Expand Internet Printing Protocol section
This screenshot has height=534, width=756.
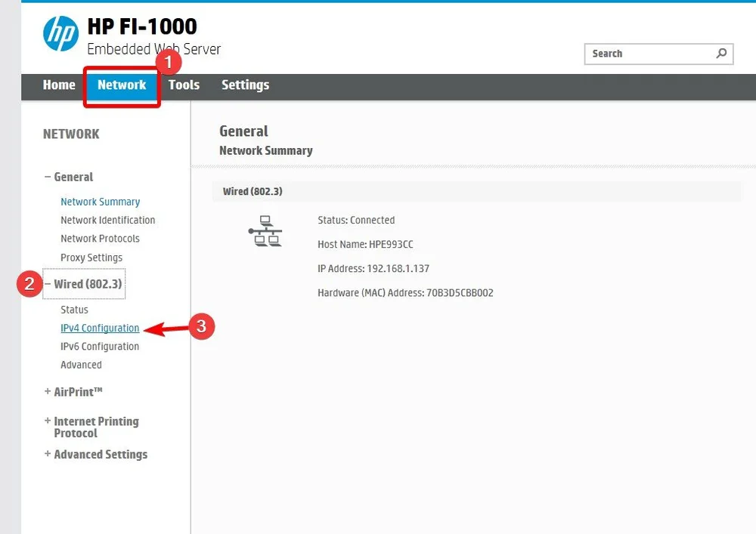[91, 427]
